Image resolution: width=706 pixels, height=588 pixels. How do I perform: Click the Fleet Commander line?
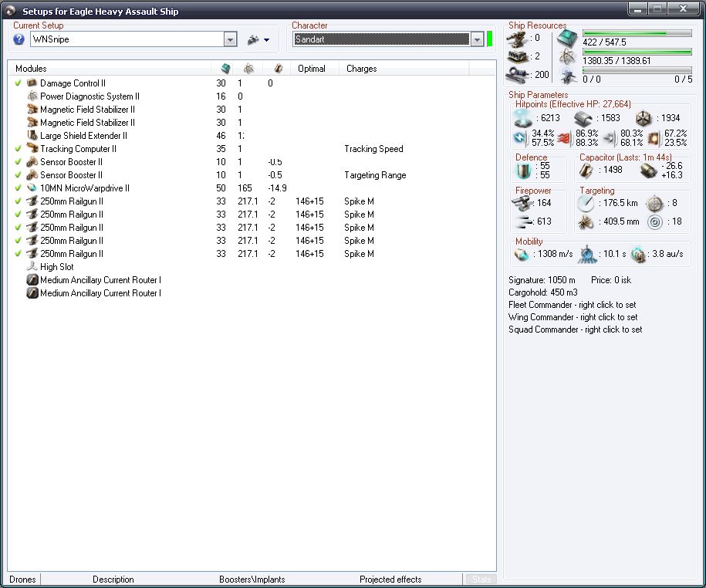coord(573,305)
